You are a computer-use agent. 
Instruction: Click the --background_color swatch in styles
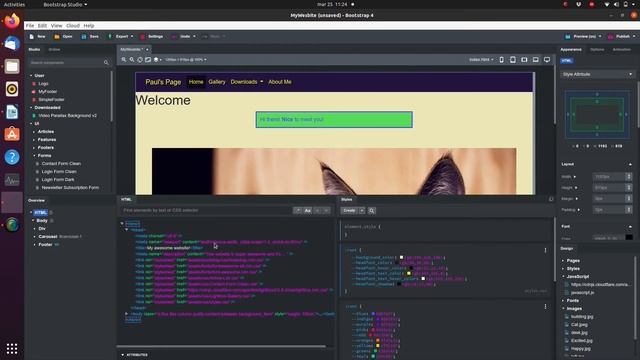(401, 258)
